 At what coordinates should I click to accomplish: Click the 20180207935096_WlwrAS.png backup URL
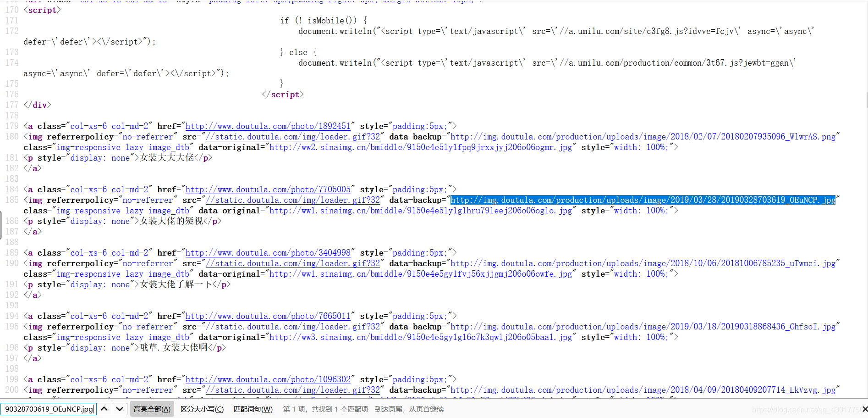643,137
